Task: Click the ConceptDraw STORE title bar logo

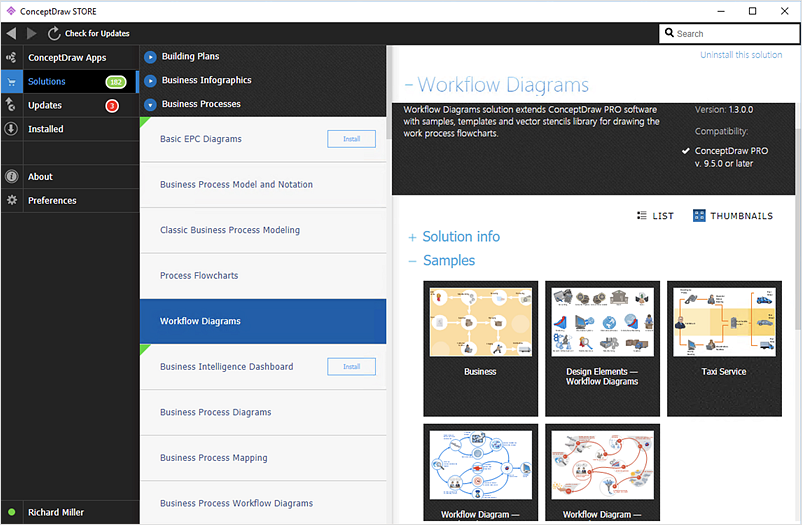Action: 11,11
